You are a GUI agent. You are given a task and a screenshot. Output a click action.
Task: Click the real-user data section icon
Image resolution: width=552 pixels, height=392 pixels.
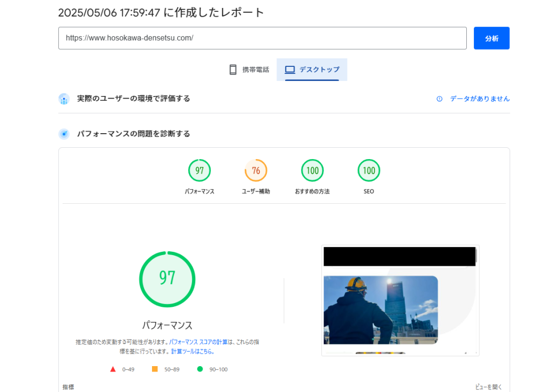click(x=64, y=99)
